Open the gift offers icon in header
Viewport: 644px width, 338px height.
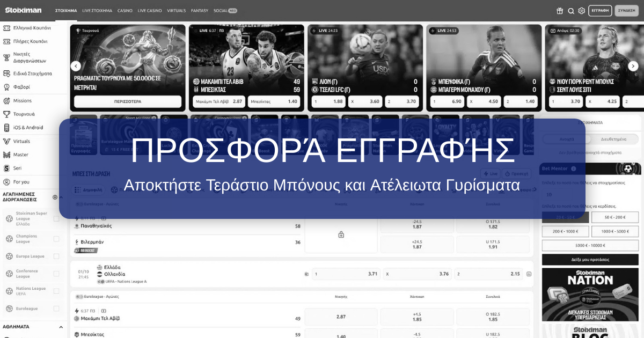click(560, 11)
